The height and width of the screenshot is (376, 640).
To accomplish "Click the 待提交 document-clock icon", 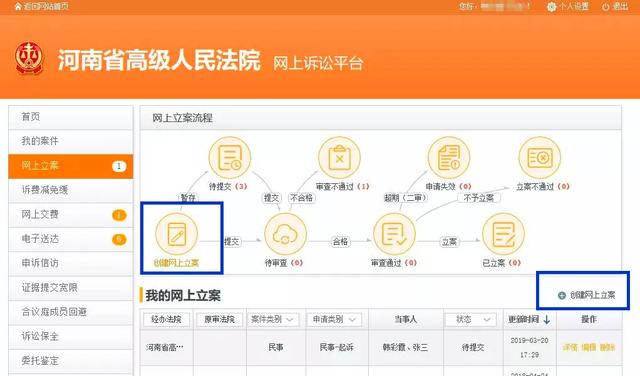I will point(230,158).
